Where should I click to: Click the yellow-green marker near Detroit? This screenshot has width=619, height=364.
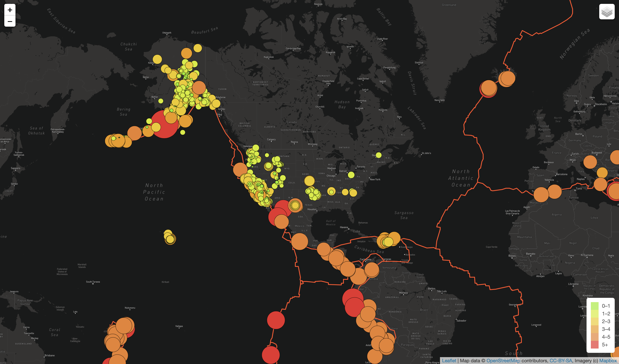point(351,175)
